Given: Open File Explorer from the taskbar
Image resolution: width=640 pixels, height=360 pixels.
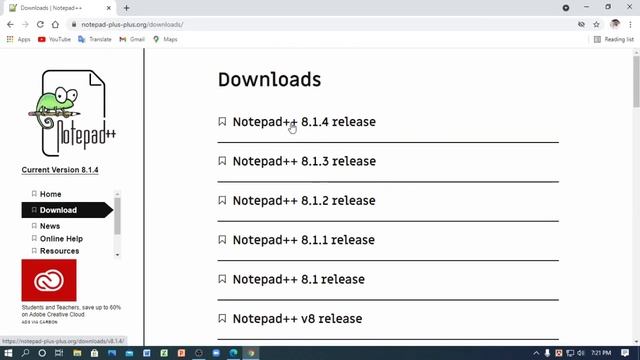Looking at the screenshot, I should click(x=77, y=353).
